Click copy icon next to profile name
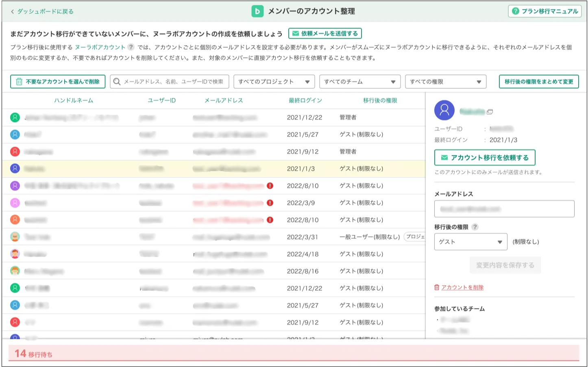This screenshot has height=367, width=588. pos(490,112)
